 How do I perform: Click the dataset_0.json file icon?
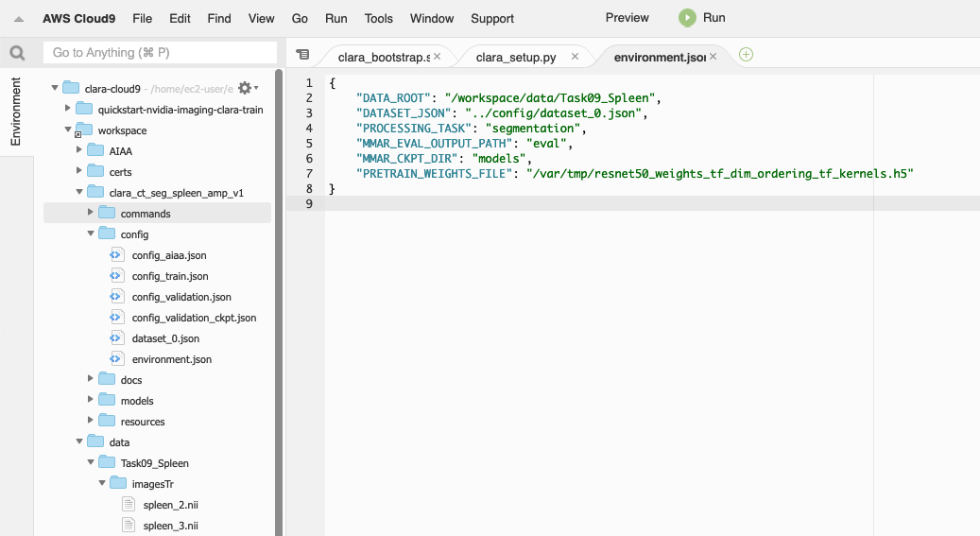point(116,338)
